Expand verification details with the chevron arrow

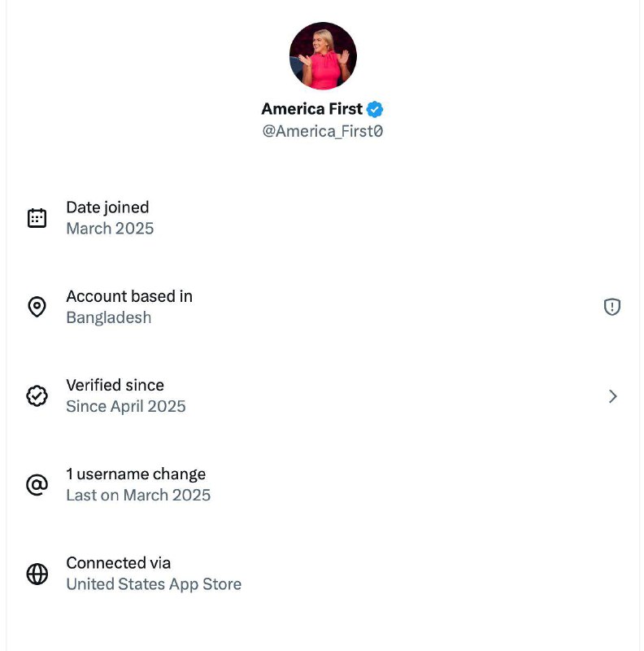[x=613, y=396]
